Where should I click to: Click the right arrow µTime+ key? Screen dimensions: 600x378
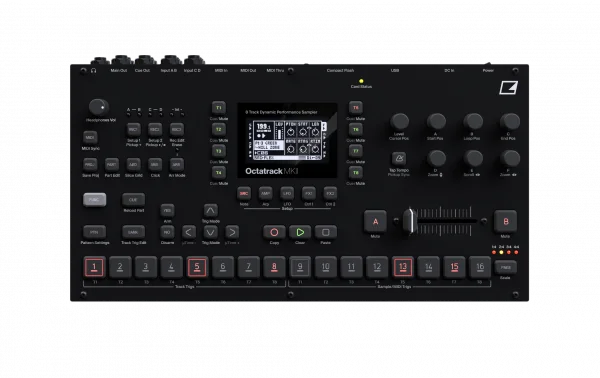click(x=232, y=232)
